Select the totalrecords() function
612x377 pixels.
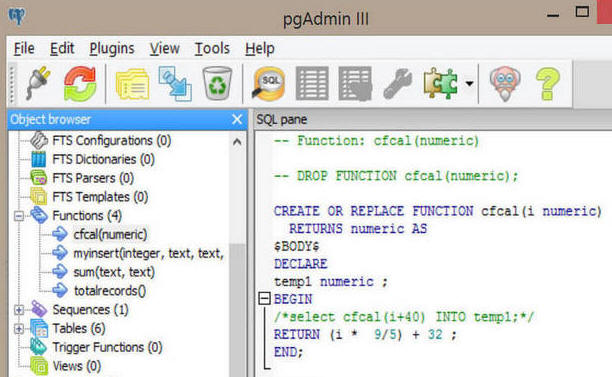click(110, 291)
